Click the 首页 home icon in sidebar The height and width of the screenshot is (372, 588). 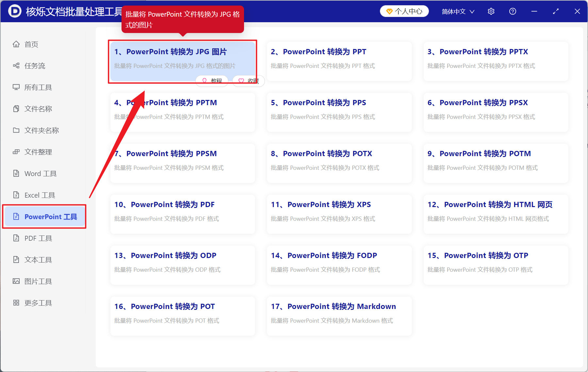(x=16, y=44)
